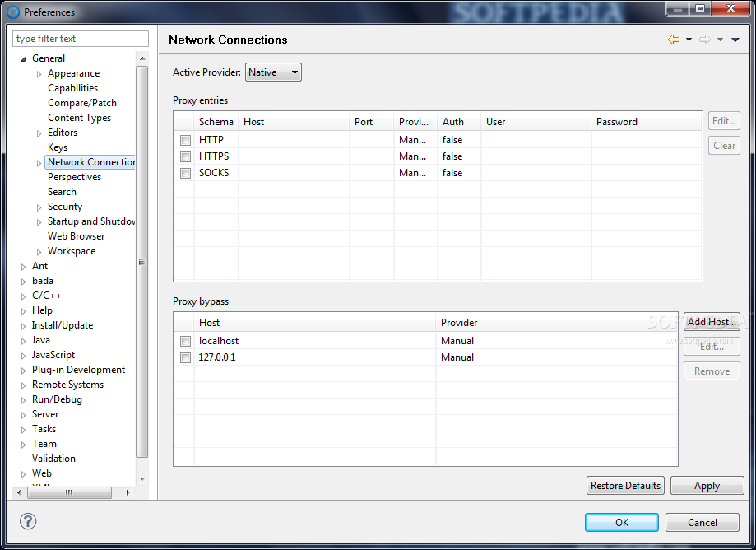Click the Add Host... button
This screenshot has height=550, width=756.
click(x=712, y=322)
